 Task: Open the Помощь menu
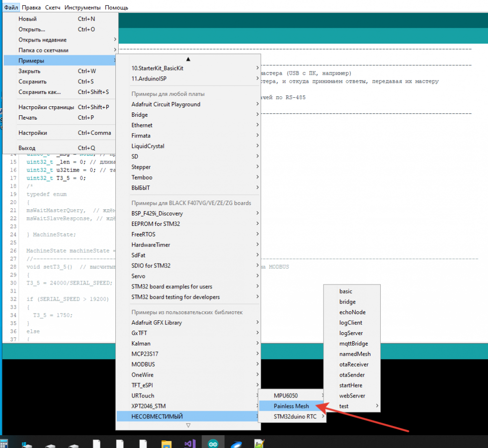(116, 8)
